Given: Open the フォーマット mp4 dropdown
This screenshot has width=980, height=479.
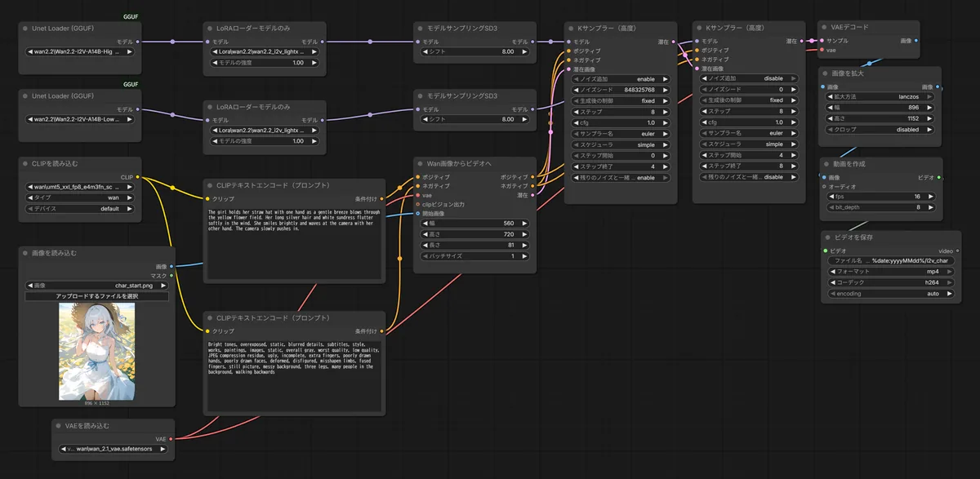Looking at the screenshot, I should coord(891,272).
